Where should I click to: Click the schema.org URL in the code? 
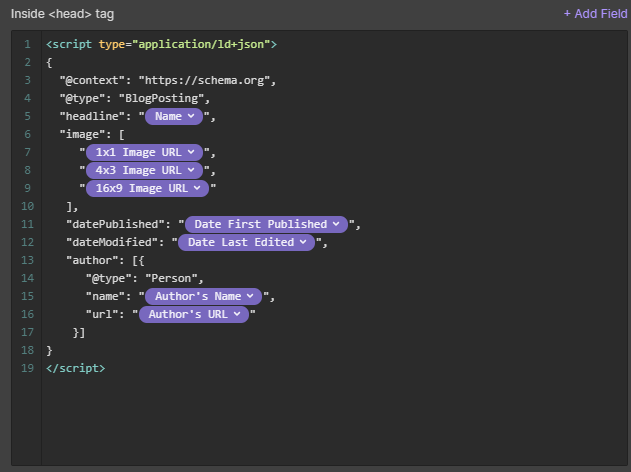(206, 80)
